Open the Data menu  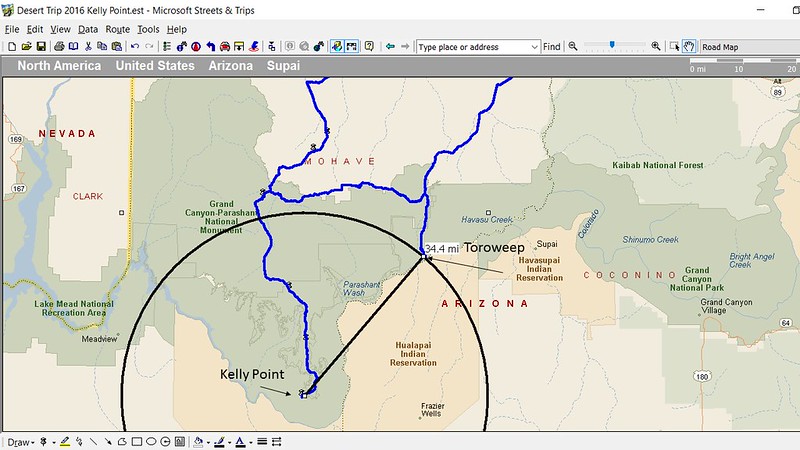point(88,29)
